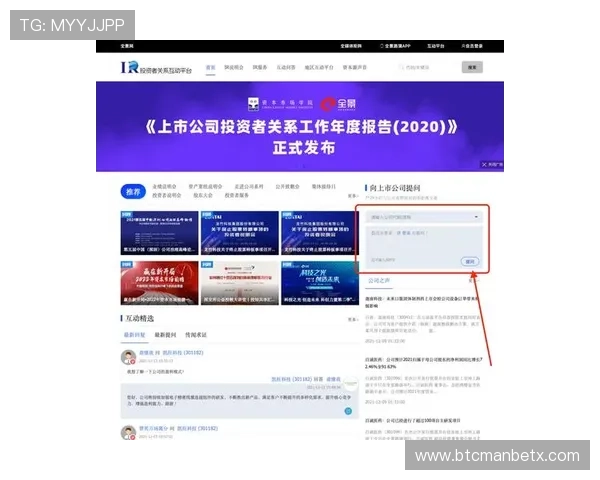Open the 路演服务 item beside 互动问答 in the navigation

pyautogui.click(x=259, y=67)
